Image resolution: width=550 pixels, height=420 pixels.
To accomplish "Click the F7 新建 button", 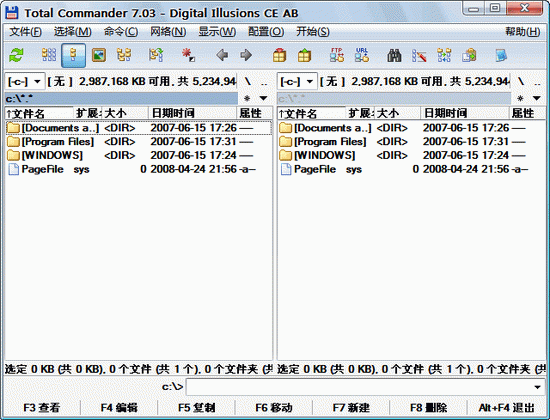I will [x=351, y=408].
